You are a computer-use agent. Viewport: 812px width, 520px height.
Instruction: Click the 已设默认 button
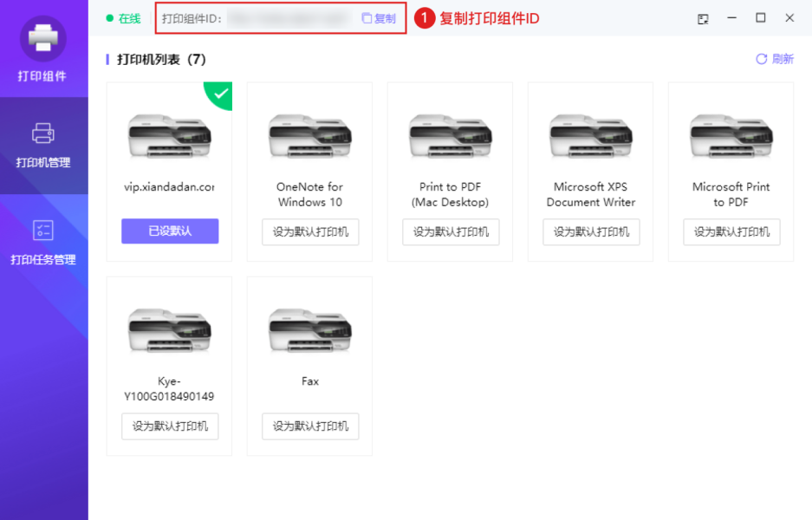[170, 231]
